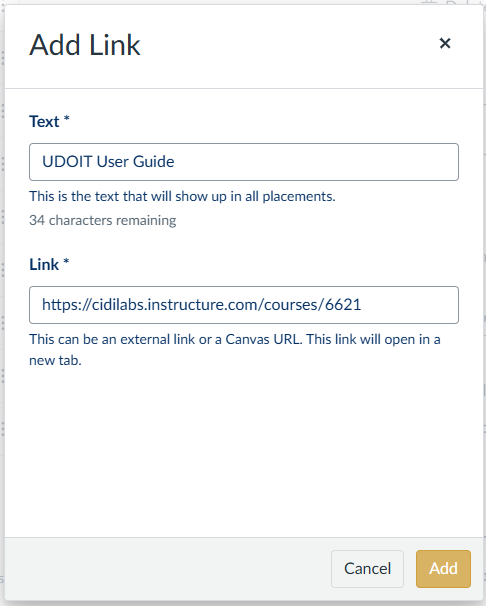The image size is (486, 606).
Task: Click the gray footer left of Cancel
Action: click(166, 569)
